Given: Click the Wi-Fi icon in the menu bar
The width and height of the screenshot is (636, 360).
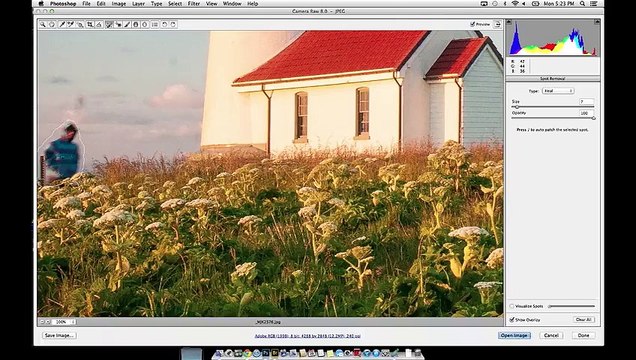Looking at the screenshot, I should tap(515, 4).
